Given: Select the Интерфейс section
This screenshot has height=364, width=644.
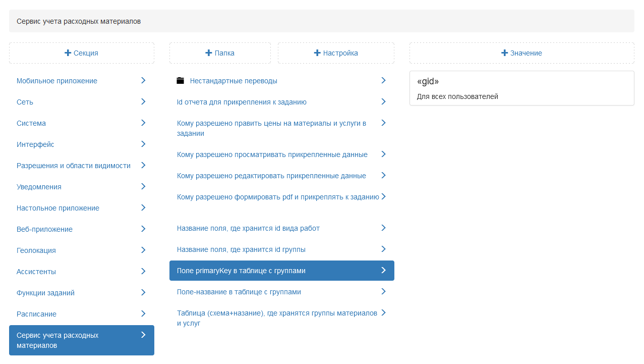Looking at the screenshot, I should [x=35, y=144].
